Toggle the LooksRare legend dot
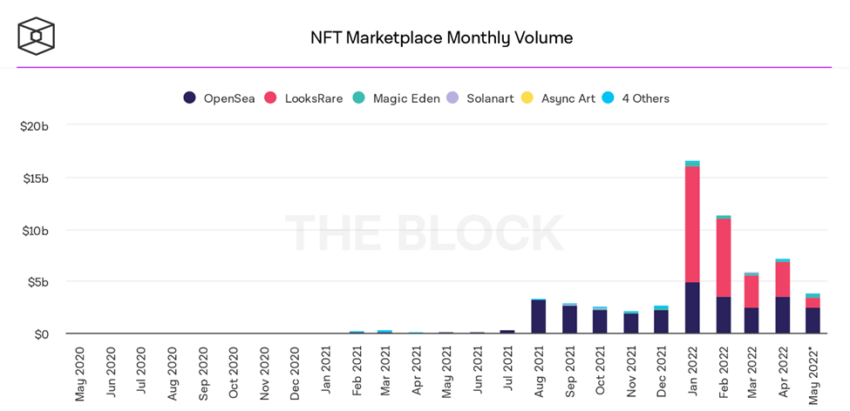The height and width of the screenshot is (411, 850). coord(271,98)
